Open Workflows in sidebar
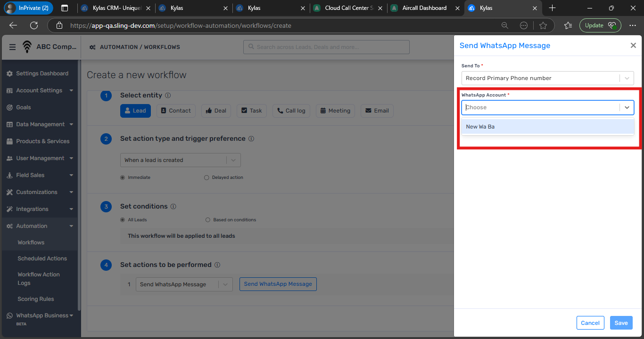The width and height of the screenshot is (644, 339). click(x=31, y=242)
